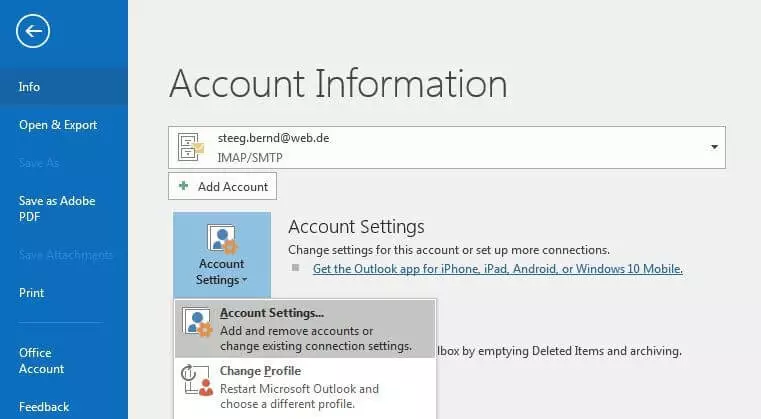Collapse the Account Settings dropdown label
Screen dimensions: 761x419
[x=221, y=273]
